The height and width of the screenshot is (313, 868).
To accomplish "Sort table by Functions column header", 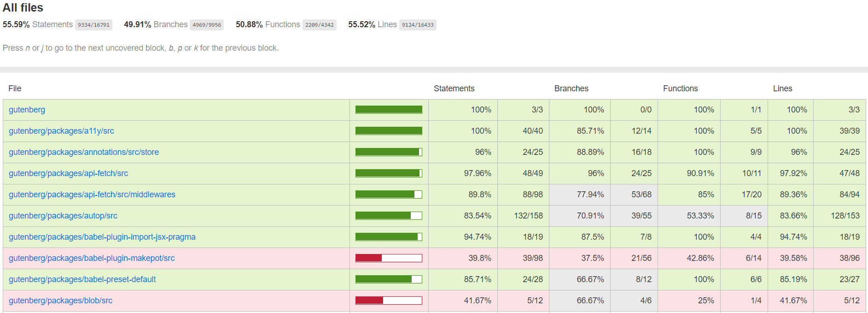I will [681, 89].
